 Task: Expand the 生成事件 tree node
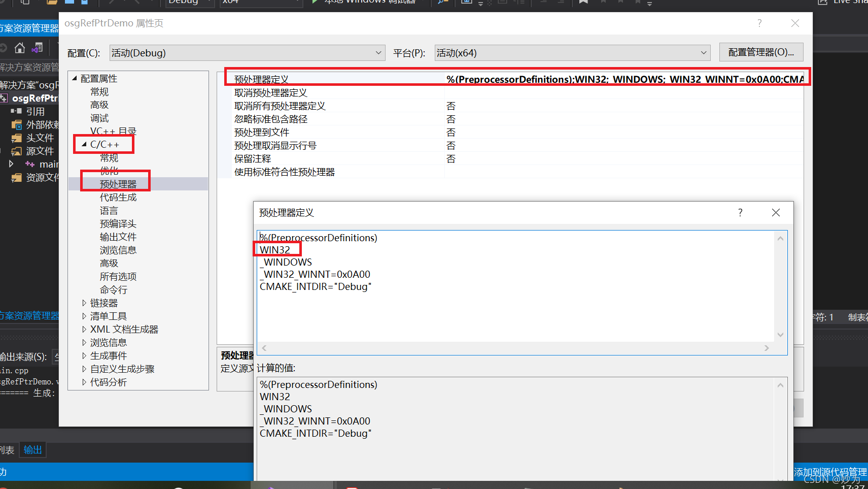click(x=84, y=355)
